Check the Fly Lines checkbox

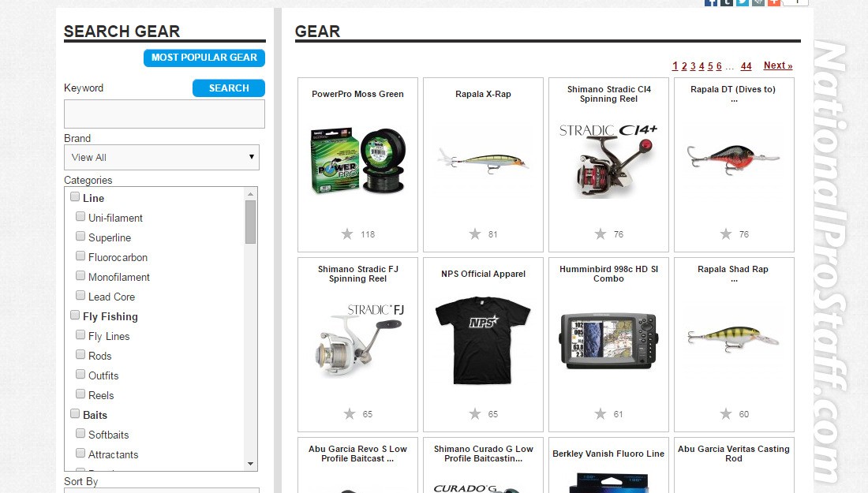click(80, 334)
